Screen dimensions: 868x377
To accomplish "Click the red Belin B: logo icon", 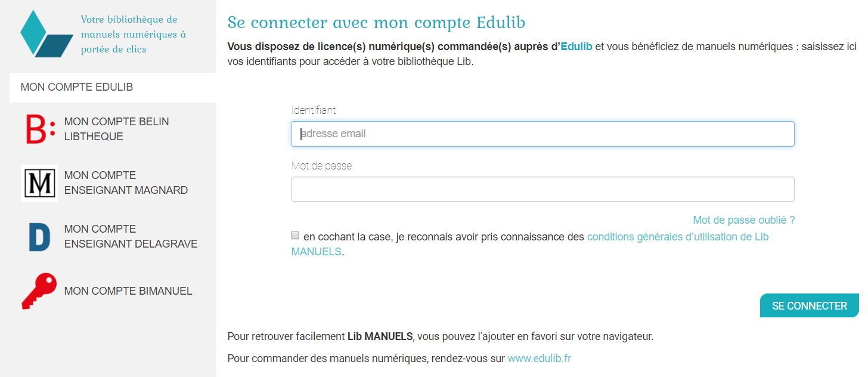I will point(40,129).
